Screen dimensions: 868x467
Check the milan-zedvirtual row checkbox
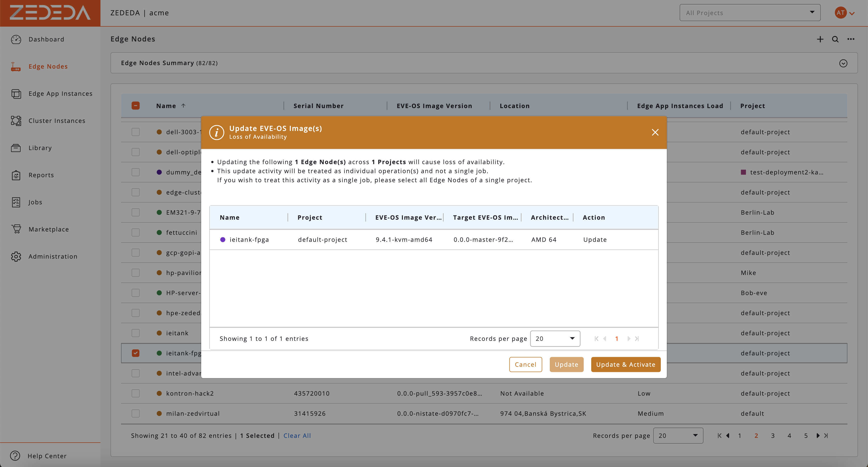tap(135, 413)
